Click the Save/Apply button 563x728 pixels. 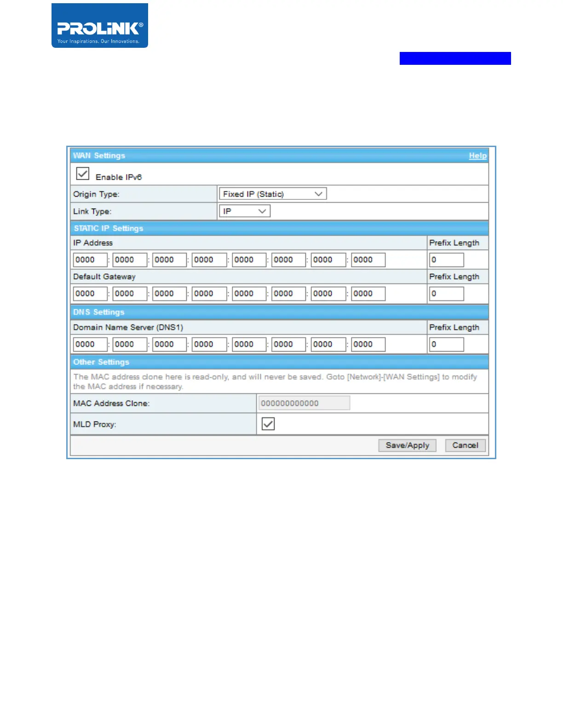click(407, 445)
